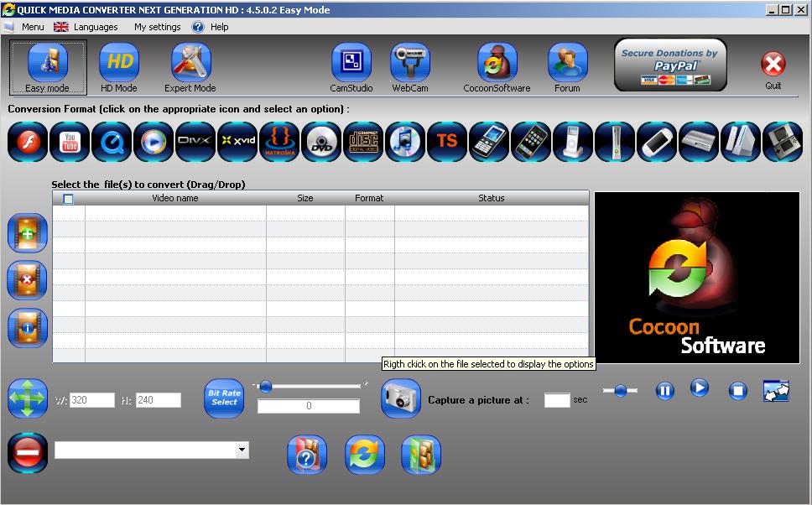The image size is (812, 505).
Task: Visit the CocoonSoftware website icon
Action: coord(497,67)
